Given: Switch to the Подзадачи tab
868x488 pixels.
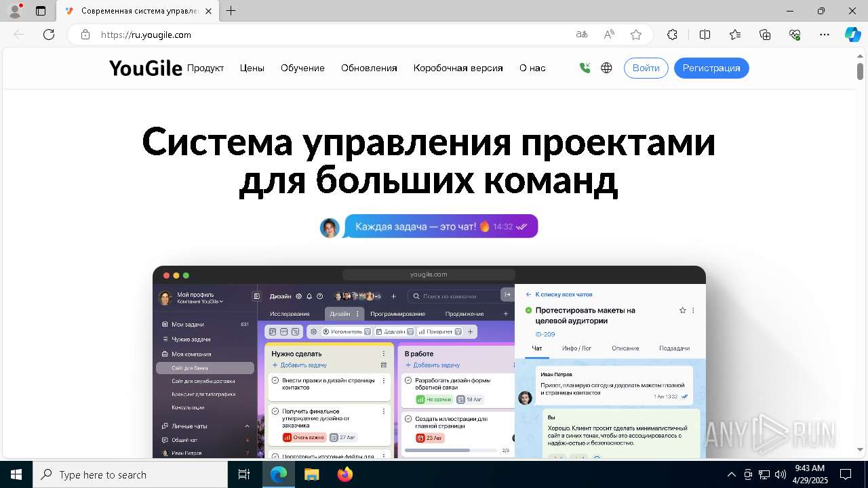Looking at the screenshot, I should pyautogui.click(x=674, y=348).
